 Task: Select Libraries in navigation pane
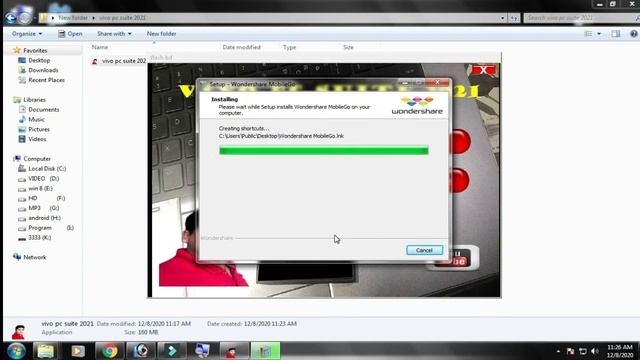34,100
